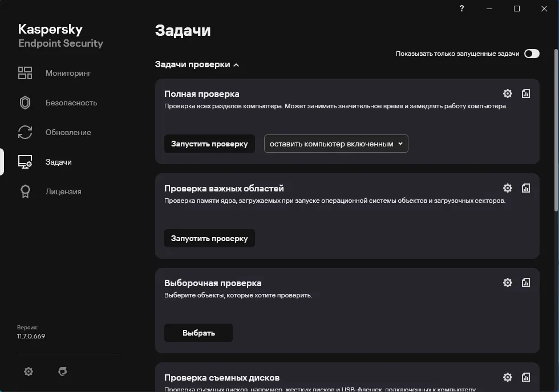The height and width of the screenshot is (392, 559).
Task: Toggle Показывать только запущенные задачи switch
Action: pyautogui.click(x=532, y=54)
